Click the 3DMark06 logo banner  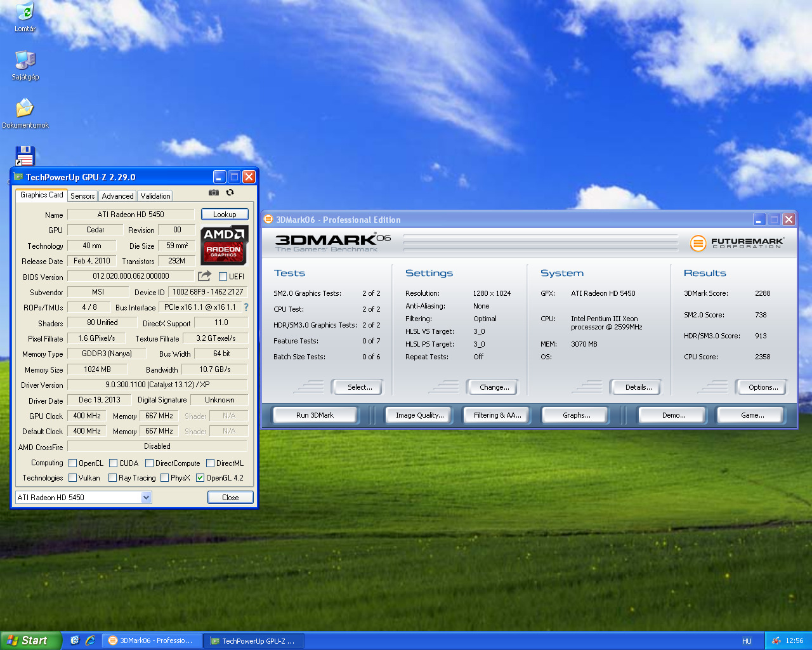pyautogui.click(x=333, y=242)
